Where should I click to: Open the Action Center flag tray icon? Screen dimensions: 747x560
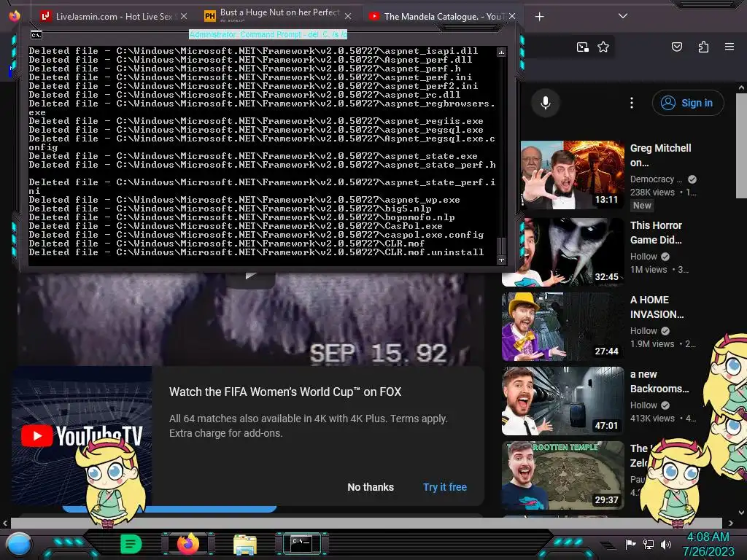click(x=631, y=544)
